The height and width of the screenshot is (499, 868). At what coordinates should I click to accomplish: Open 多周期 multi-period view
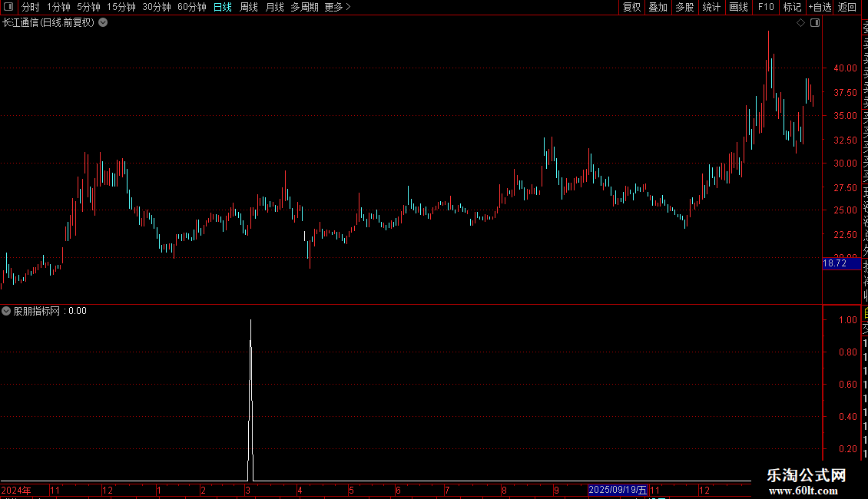304,7
